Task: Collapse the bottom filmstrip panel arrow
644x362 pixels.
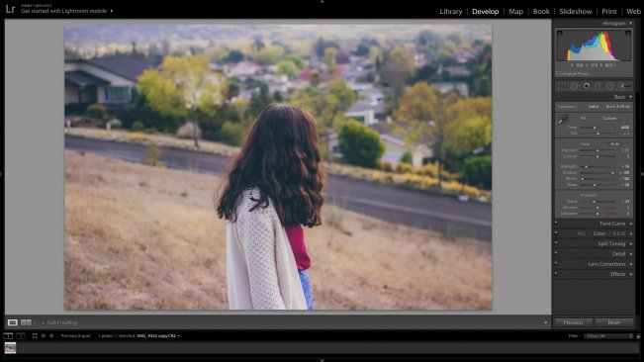Action: click(x=322, y=360)
